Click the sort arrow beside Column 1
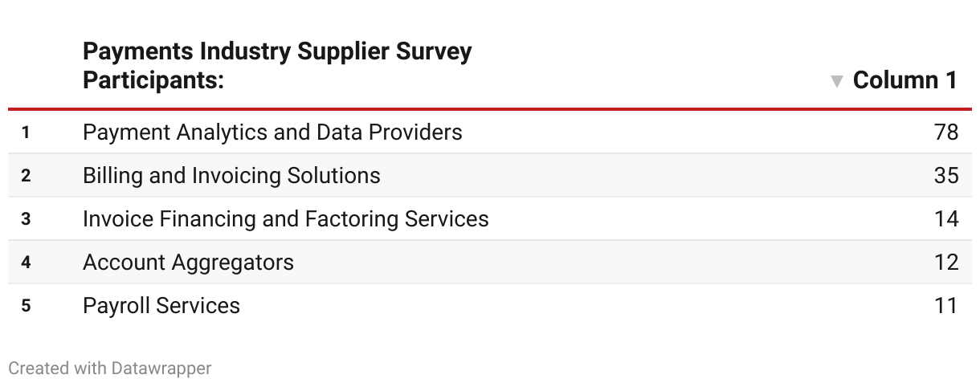The width and height of the screenshot is (980, 387). [x=836, y=81]
